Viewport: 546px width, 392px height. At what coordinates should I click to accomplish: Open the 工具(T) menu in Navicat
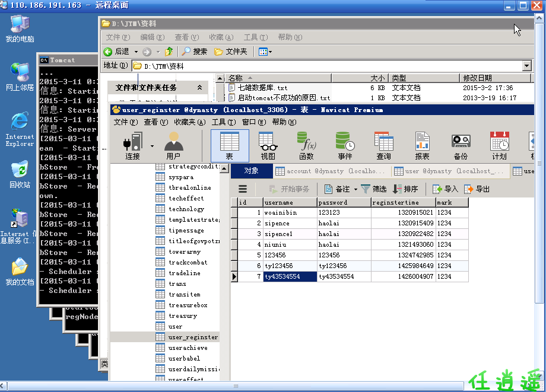click(223, 122)
